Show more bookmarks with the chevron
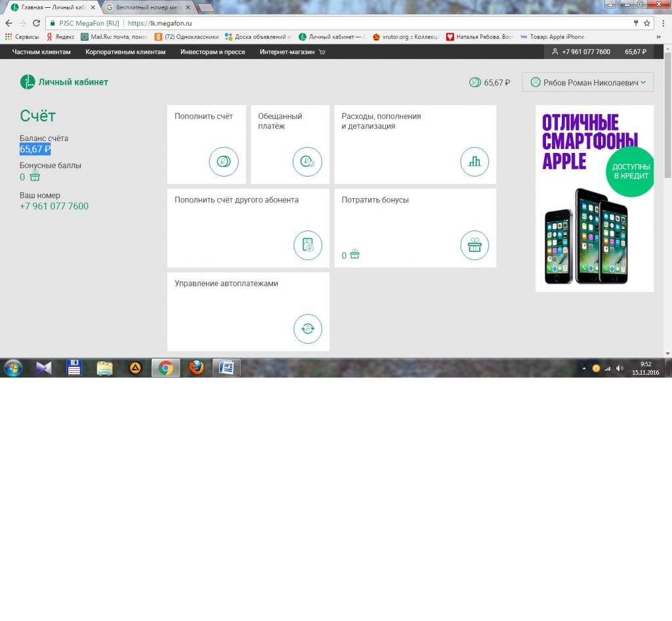The image size is (672, 621). (659, 37)
